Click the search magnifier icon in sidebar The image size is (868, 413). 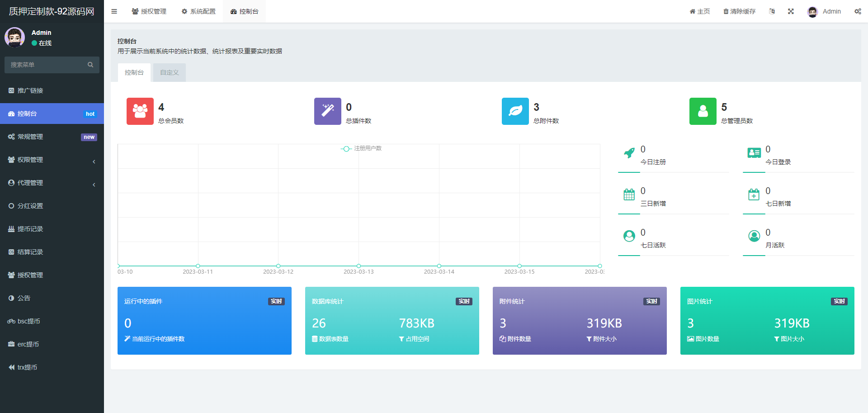coord(90,65)
